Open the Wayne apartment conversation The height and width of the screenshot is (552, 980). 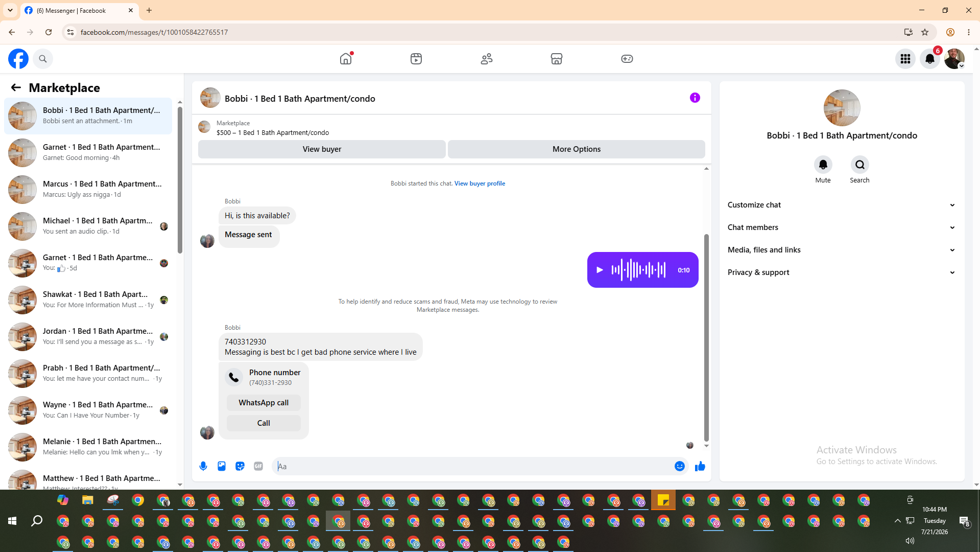coord(88,410)
